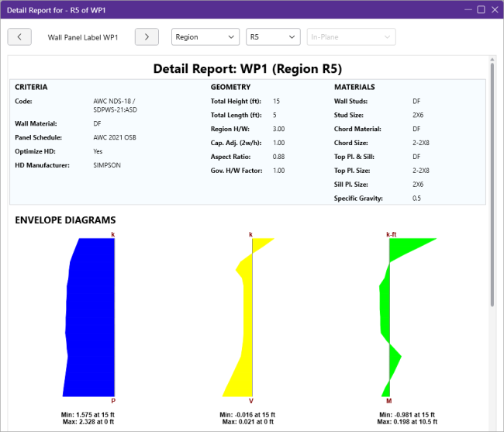This screenshot has width=504, height=432.
Task: Select the GEOMETRY section heading
Action: coord(230,87)
